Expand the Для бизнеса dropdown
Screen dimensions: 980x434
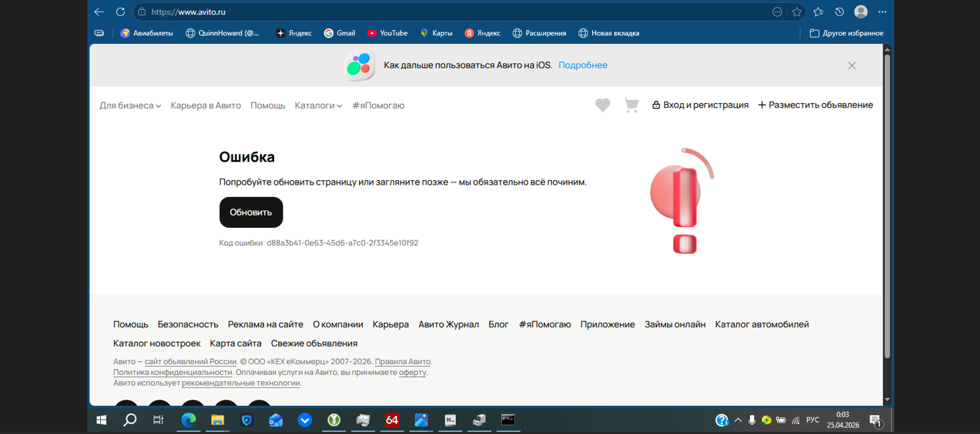pos(130,105)
